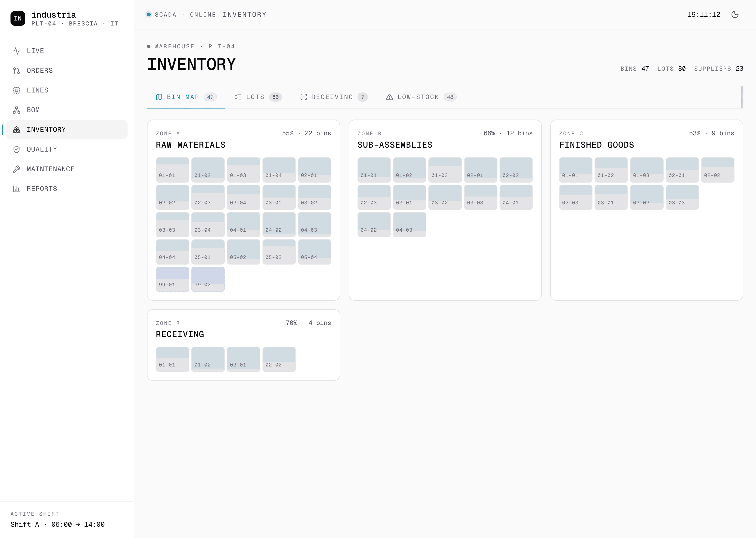
Task: Click the Orders pull-request icon in the sidebar
Action: (17, 71)
